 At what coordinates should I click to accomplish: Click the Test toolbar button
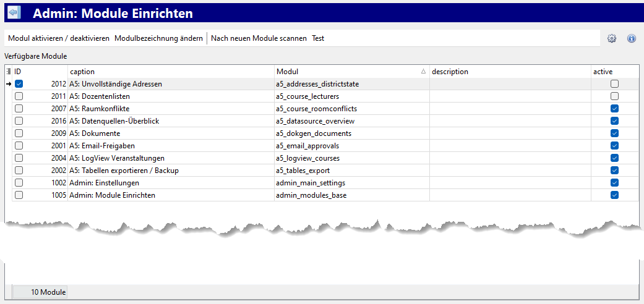(x=318, y=38)
